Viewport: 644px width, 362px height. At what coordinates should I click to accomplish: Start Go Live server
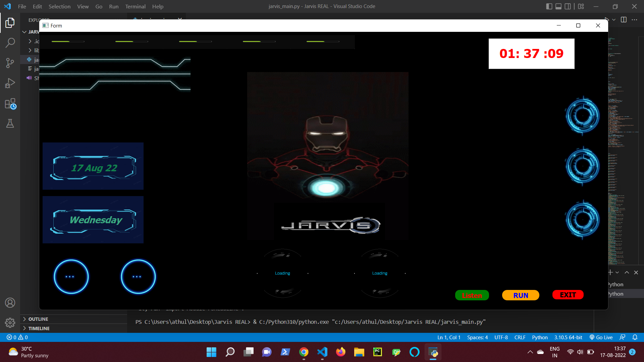(601, 338)
